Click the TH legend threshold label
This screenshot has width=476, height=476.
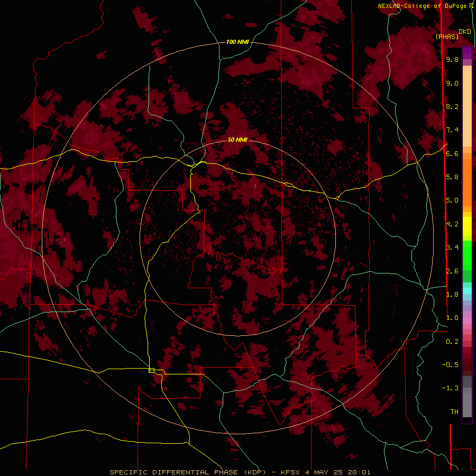[454, 412]
